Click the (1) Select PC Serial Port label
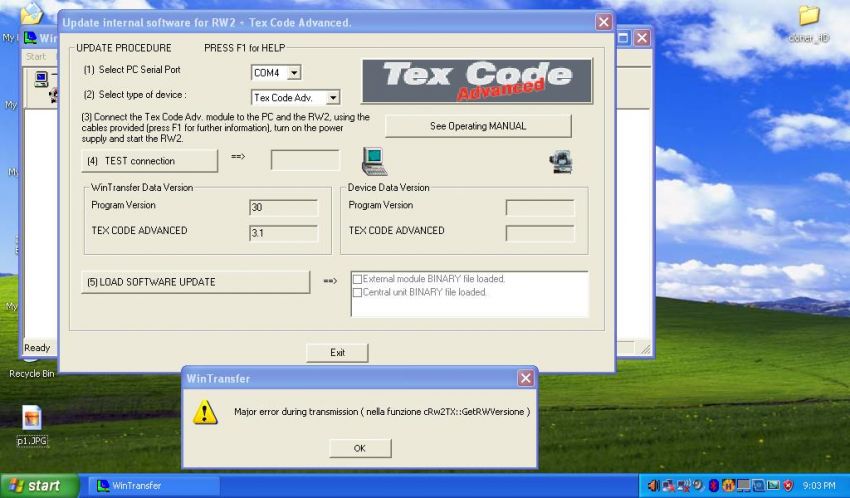The height and width of the screenshot is (498, 850). coord(132,69)
